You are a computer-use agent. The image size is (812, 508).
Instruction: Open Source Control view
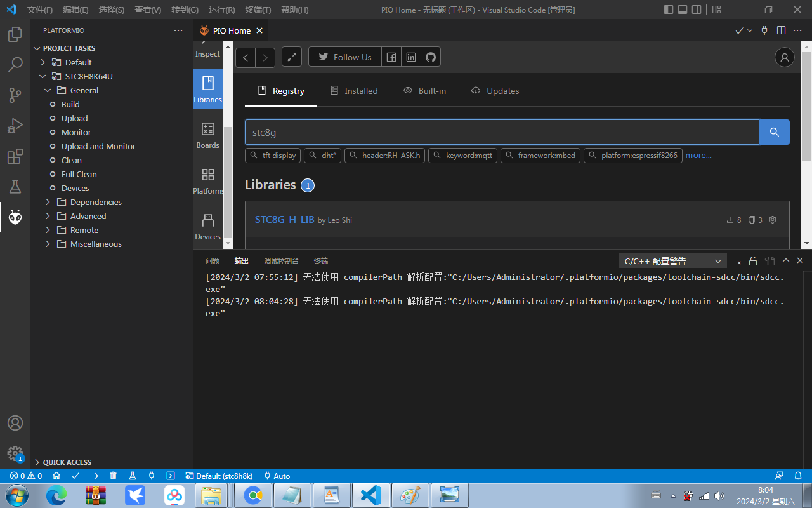15,95
